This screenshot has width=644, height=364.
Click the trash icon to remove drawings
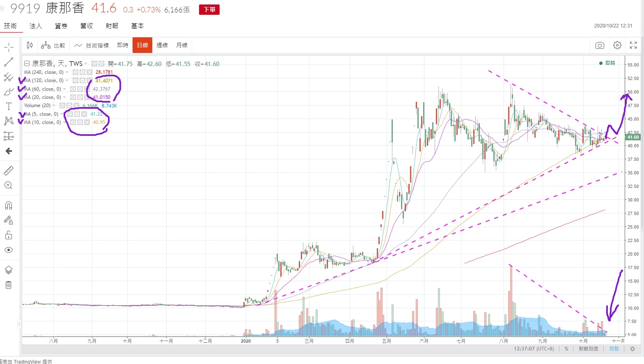coord(9,285)
